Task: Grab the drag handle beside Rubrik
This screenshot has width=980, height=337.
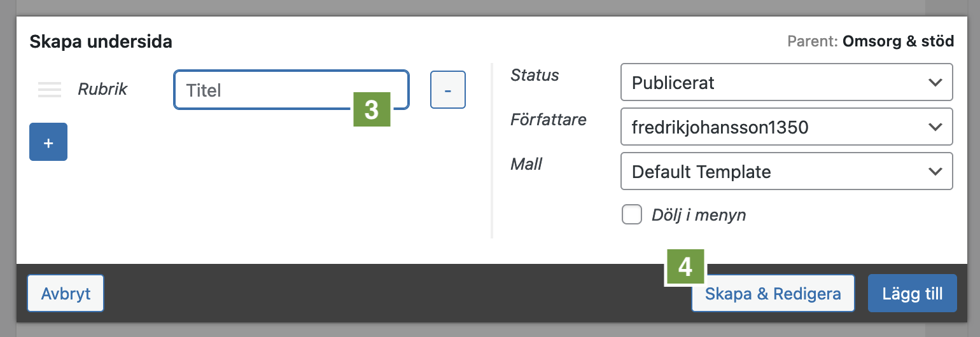Action: 50,90
